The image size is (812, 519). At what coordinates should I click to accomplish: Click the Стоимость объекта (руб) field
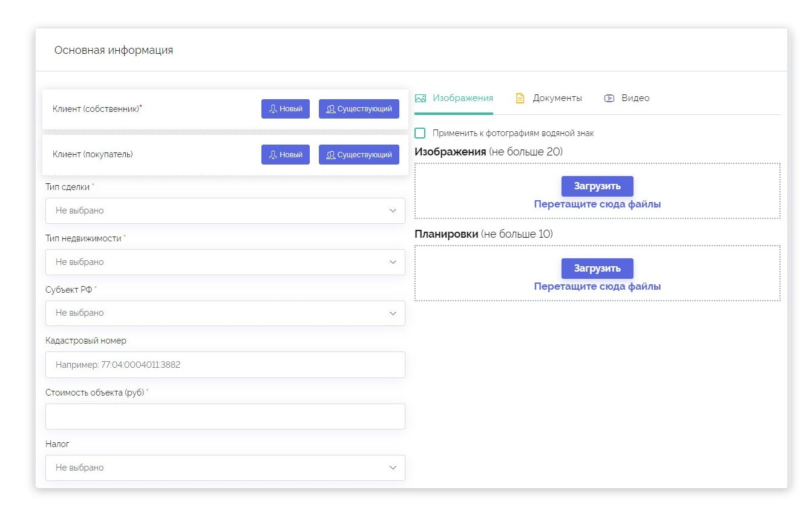[225, 416]
